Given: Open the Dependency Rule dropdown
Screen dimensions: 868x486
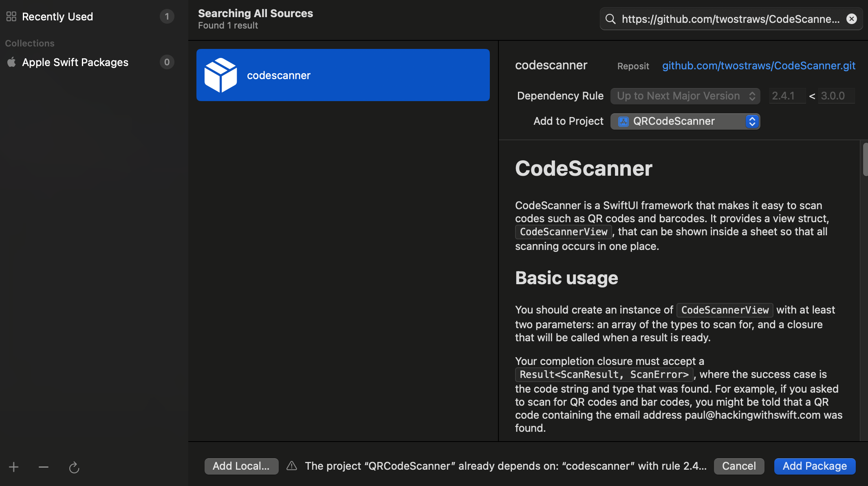Looking at the screenshot, I should click(685, 96).
